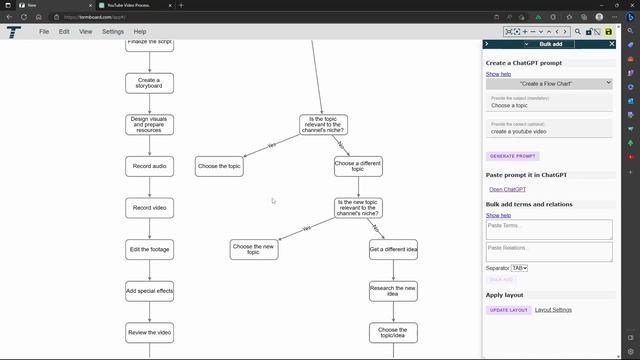Screen dimensions: 640x360
Task: Click the Termboard logo icon
Action: click(x=13, y=32)
